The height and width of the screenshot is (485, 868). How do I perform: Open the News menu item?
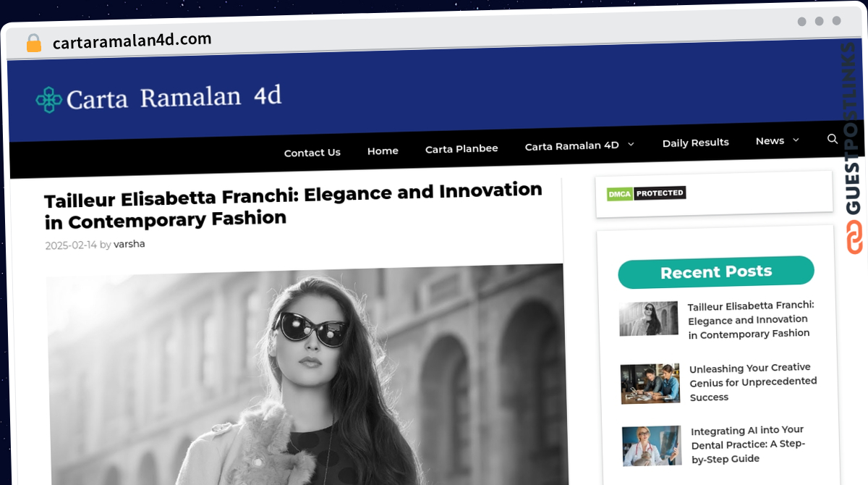(x=770, y=141)
